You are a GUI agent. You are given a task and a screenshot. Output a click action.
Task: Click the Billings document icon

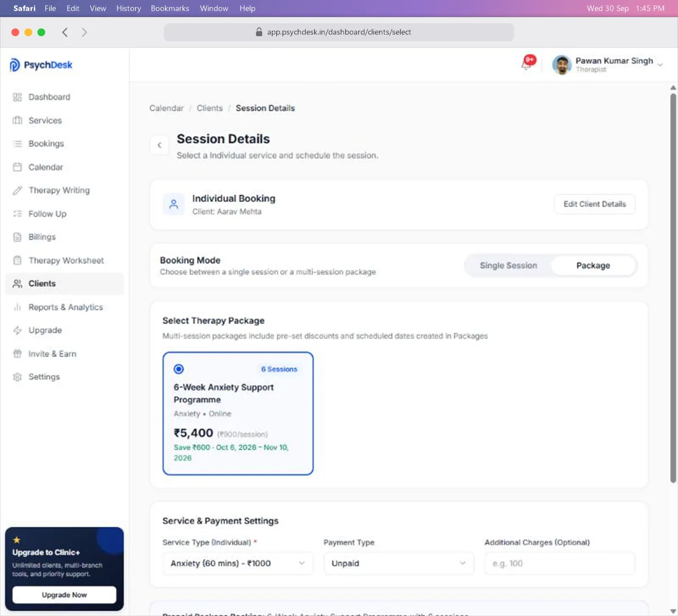point(17,237)
